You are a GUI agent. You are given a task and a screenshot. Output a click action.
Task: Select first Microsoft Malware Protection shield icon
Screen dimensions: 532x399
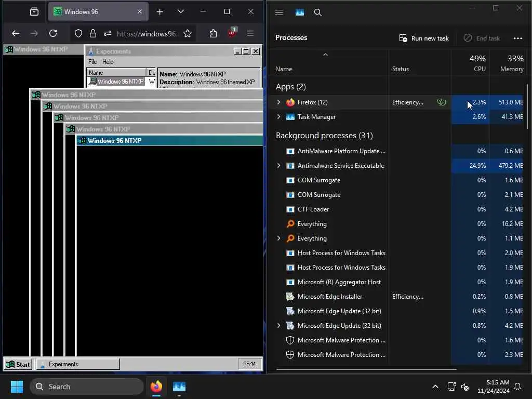(290, 340)
